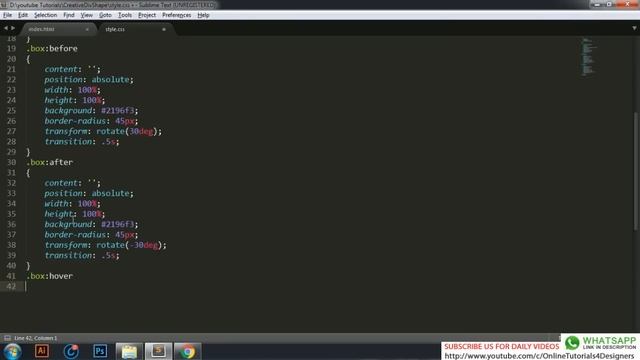Click position: absolute on line 33
640x360 pixels.
89,193
